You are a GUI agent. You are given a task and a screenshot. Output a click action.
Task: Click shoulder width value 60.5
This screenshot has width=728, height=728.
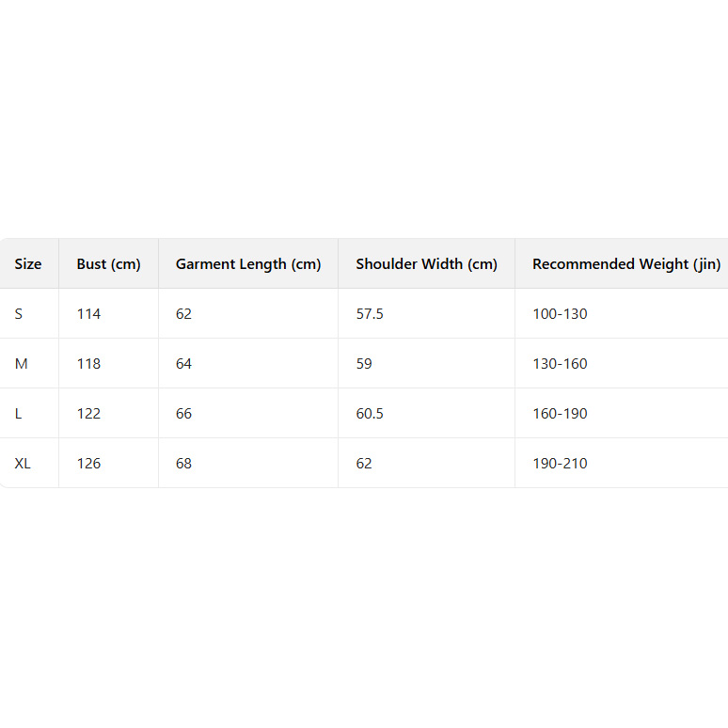tap(370, 414)
